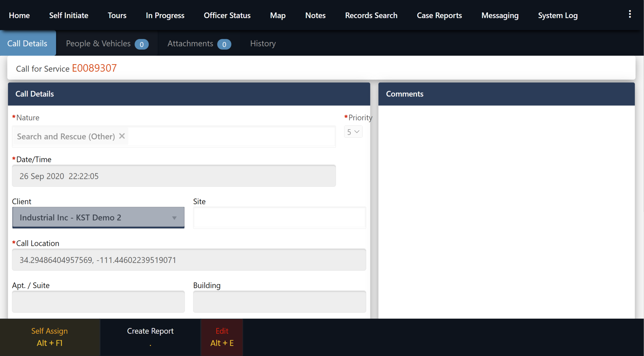The width and height of the screenshot is (644, 356).
Task: Click the Self Assign button
Action: 50,337
